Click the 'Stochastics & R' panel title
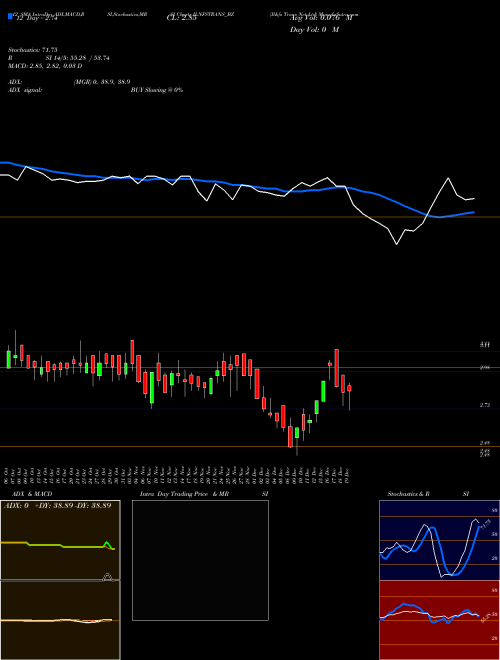500x660 pixels. click(409, 494)
